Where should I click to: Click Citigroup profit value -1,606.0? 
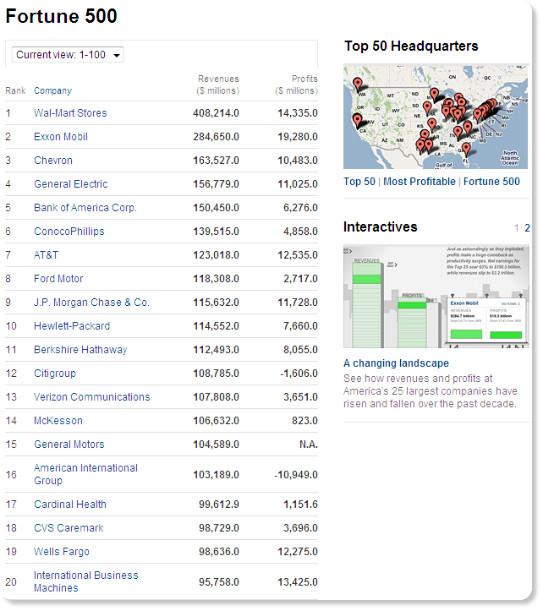pyautogui.click(x=298, y=373)
